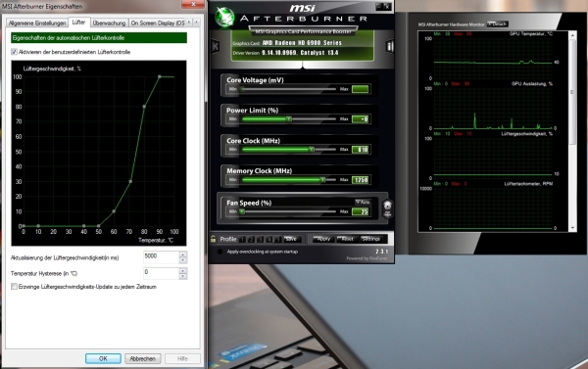Click the Memory Clock slider handle
The height and width of the screenshot is (369, 588).
pos(322,180)
